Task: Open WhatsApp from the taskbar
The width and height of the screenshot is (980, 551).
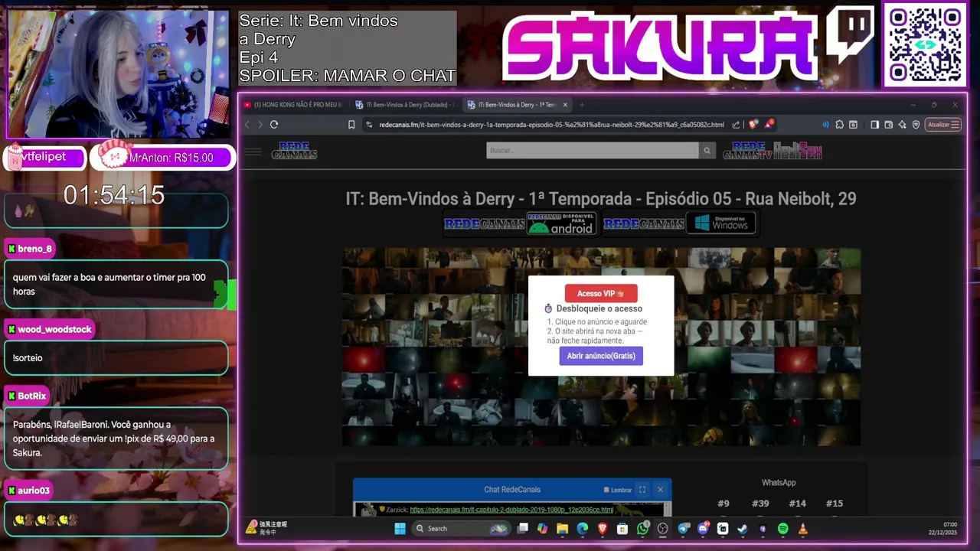Action: [643, 529]
